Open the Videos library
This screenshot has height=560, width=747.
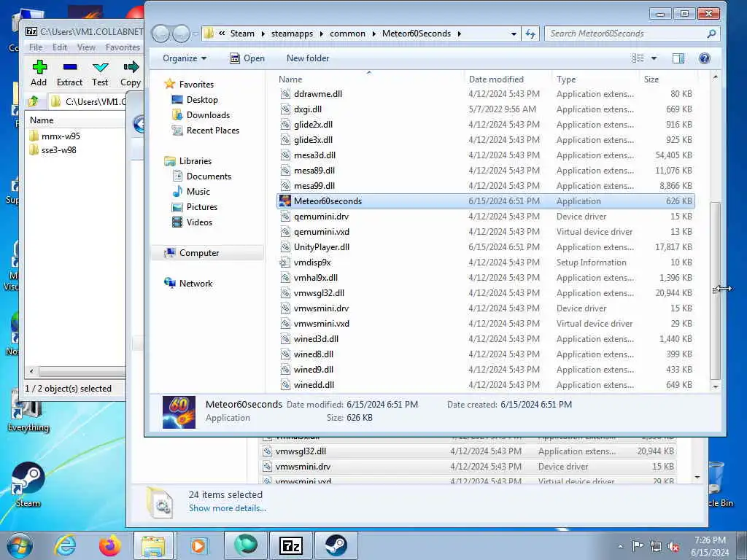[x=199, y=222]
